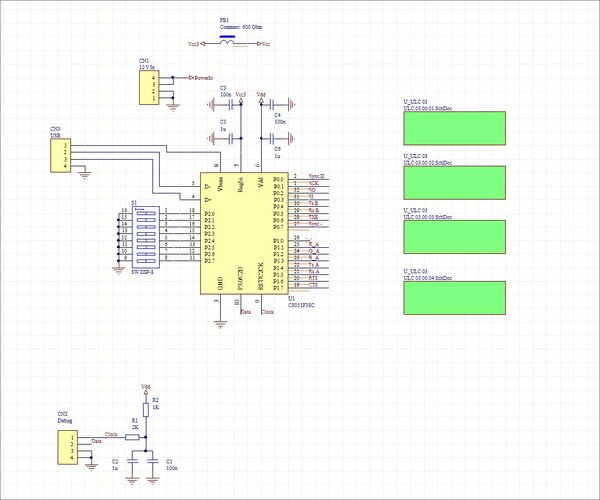
Task: Click ground symbol under capacitor C2
Action: pyautogui.click(x=132, y=481)
